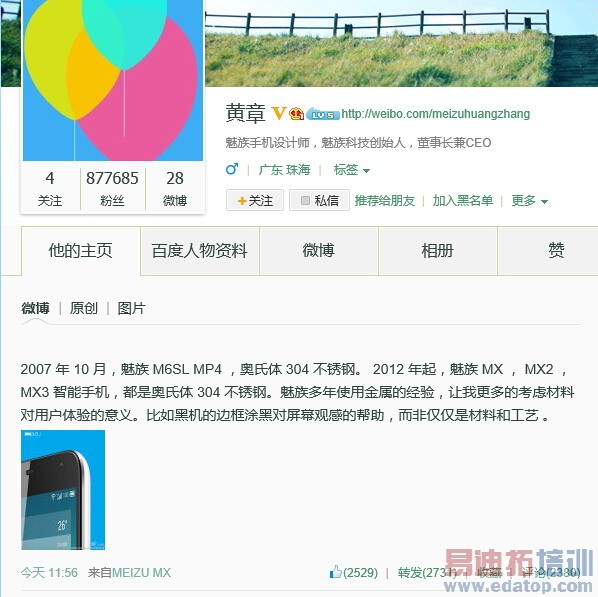This screenshot has height=597, width=598.
Task: Click 加入黑名单 blacklist link
Action: [x=463, y=201]
